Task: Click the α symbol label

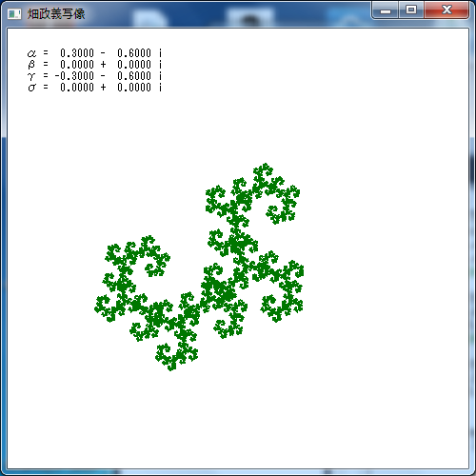Action: pyautogui.click(x=31, y=53)
